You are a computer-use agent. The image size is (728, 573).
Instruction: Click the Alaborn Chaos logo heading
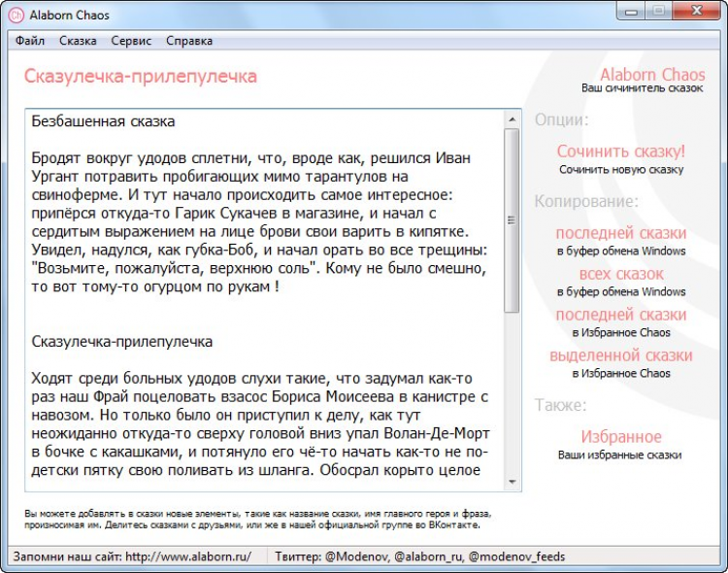pos(652,75)
